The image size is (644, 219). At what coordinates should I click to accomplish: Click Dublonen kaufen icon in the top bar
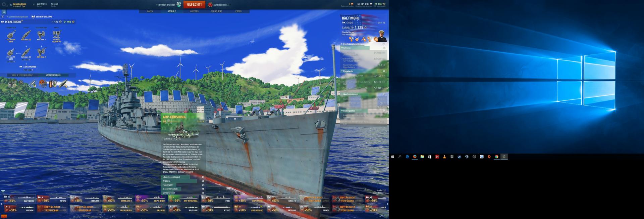pyautogui.click(x=352, y=4)
